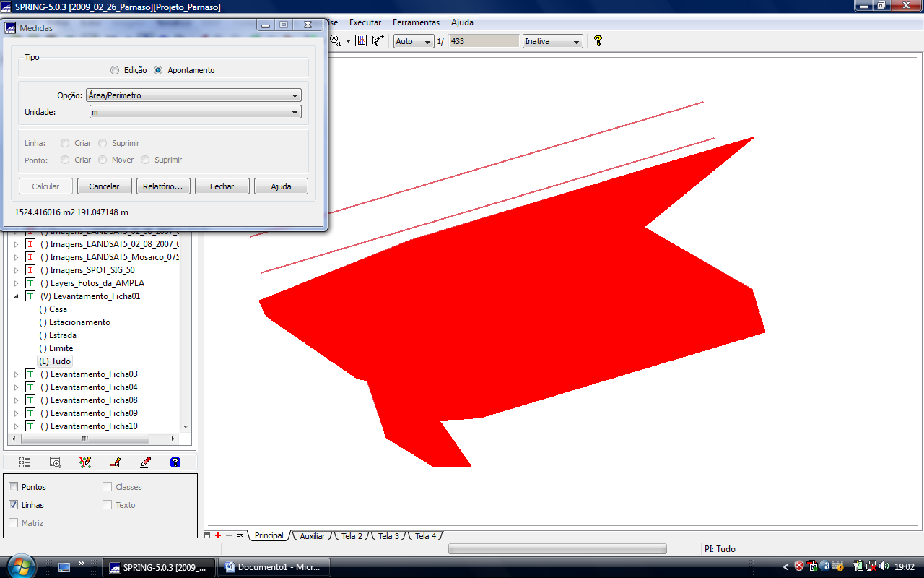Click the gray minus icon beside the screen tabs
This screenshot has width=924, height=578.
[x=229, y=535]
